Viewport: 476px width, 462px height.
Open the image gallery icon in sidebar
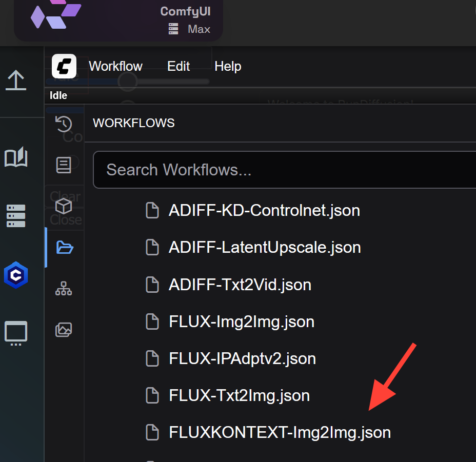tap(64, 330)
